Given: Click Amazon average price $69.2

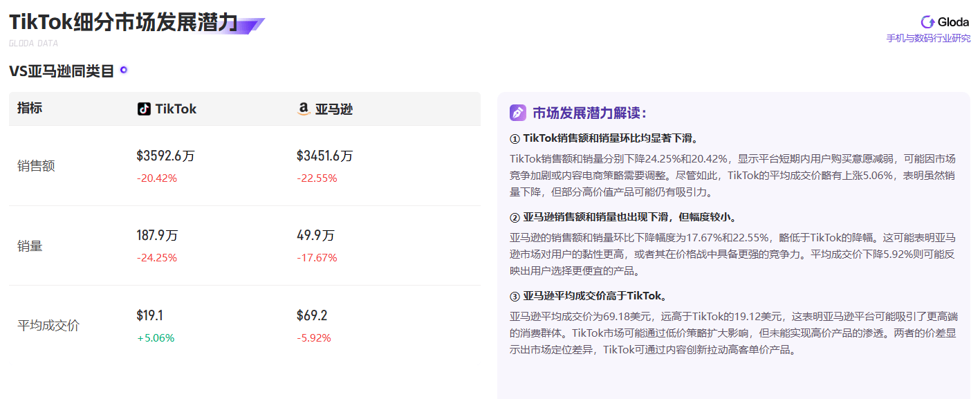Looking at the screenshot, I should (x=312, y=316).
